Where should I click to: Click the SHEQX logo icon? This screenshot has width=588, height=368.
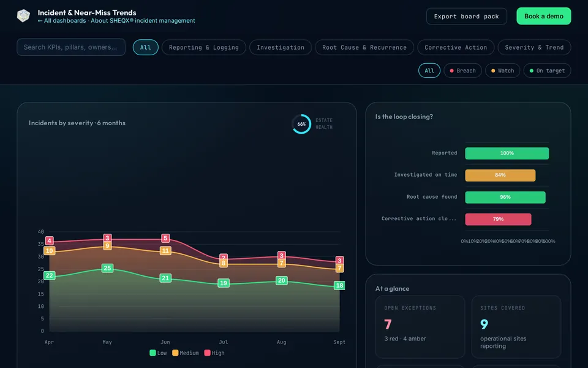(x=23, y=16)
